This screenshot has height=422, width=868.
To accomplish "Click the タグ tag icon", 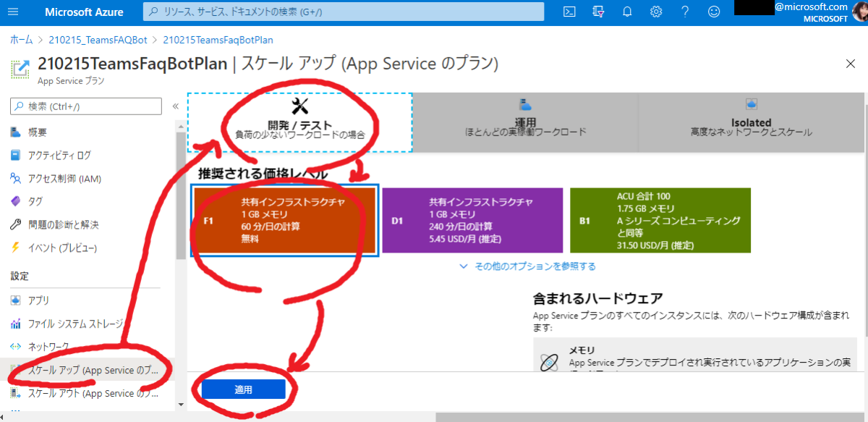I will [x=16, y=201].
